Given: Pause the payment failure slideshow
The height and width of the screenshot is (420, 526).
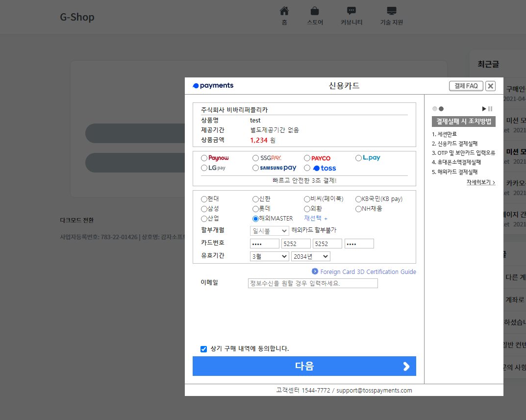Looking at the screenshot, I should pos(490,109).
